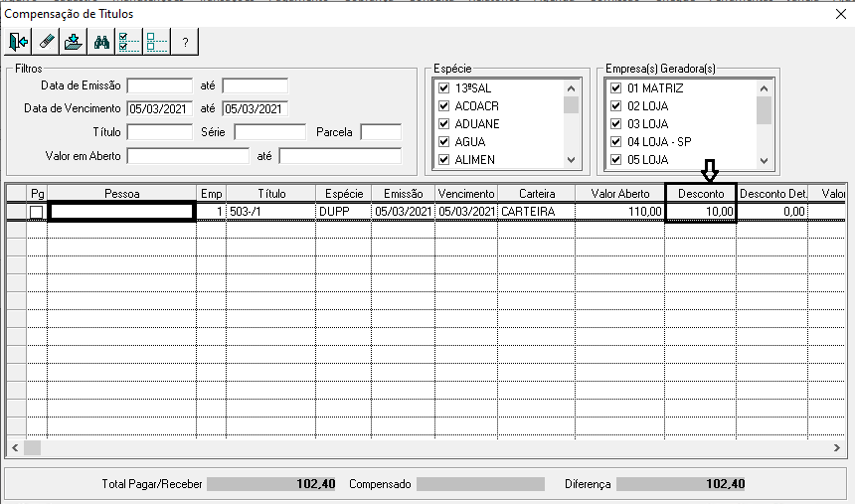Click the Espécie list scroll-down arrow
The height and width of the screenshot is (504, 855).
coord(571,160)
